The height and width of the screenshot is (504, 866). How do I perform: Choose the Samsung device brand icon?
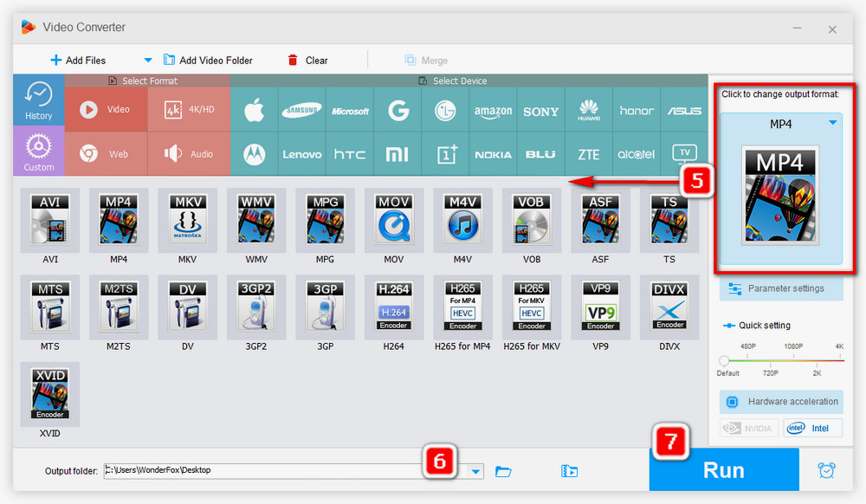pyautogui.click(x=301, y=111)
